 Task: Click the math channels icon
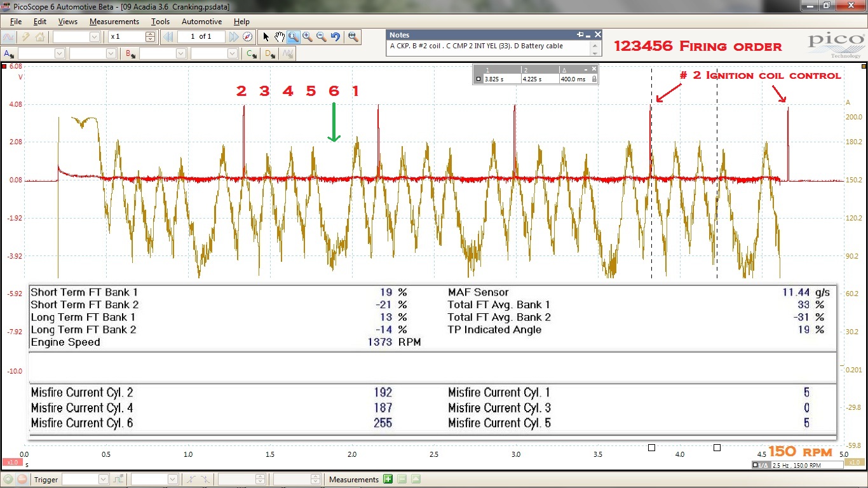point(288,54)
